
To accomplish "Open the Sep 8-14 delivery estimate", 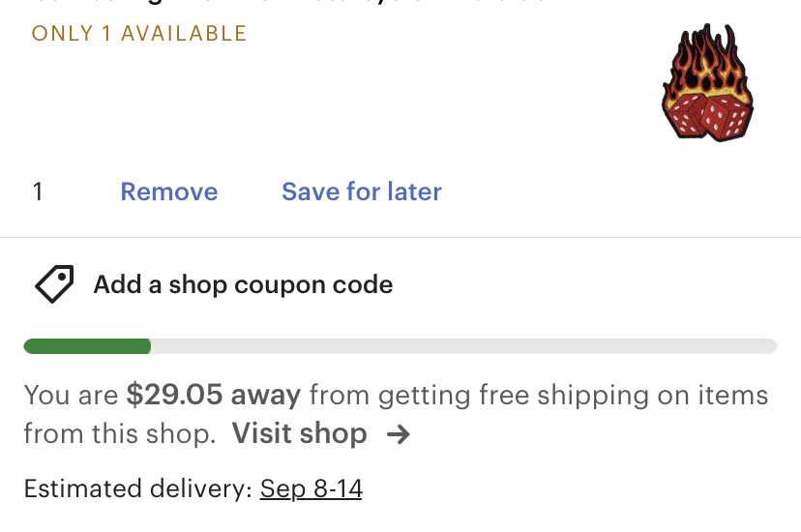I will [311, 488].
